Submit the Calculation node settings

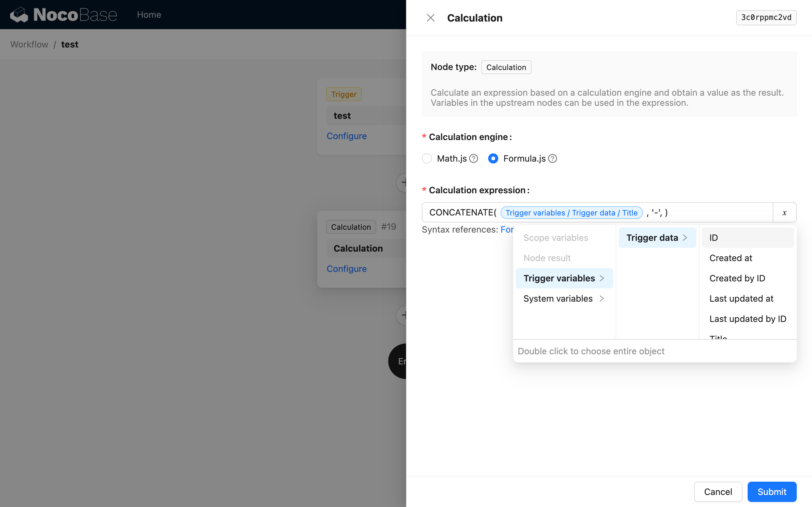(771, 491)
